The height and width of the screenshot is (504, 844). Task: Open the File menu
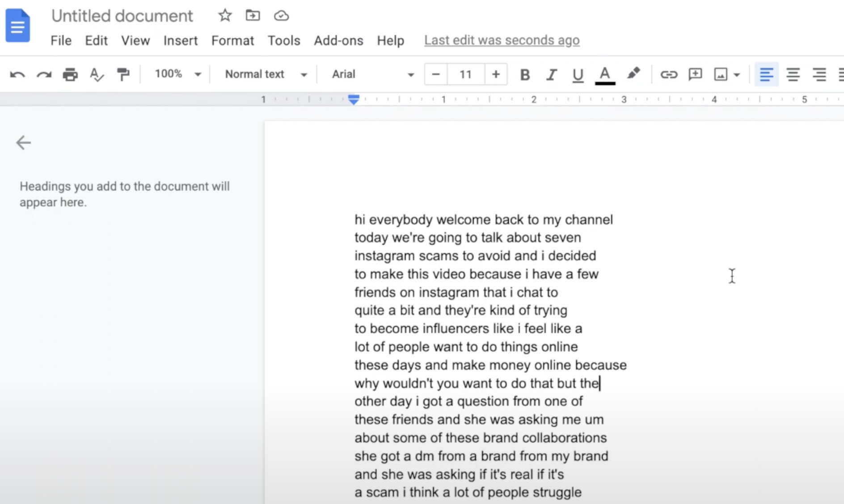tap(61, 41)
